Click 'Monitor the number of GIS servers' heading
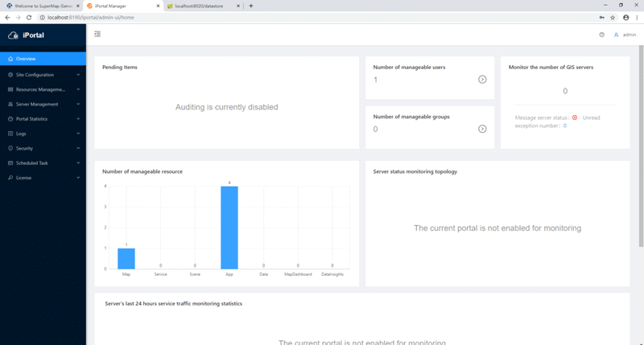This screenshot has height=345, width=644. click(551, 68)
